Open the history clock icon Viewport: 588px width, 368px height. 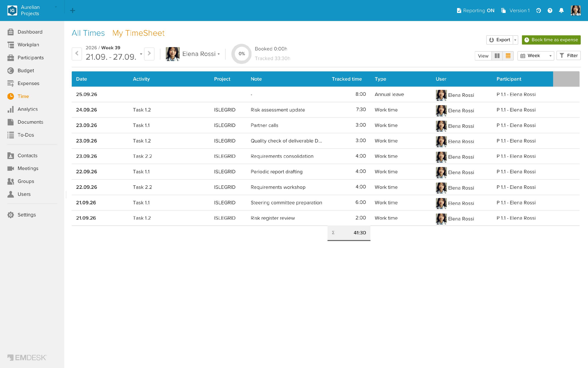coord(538,10)
